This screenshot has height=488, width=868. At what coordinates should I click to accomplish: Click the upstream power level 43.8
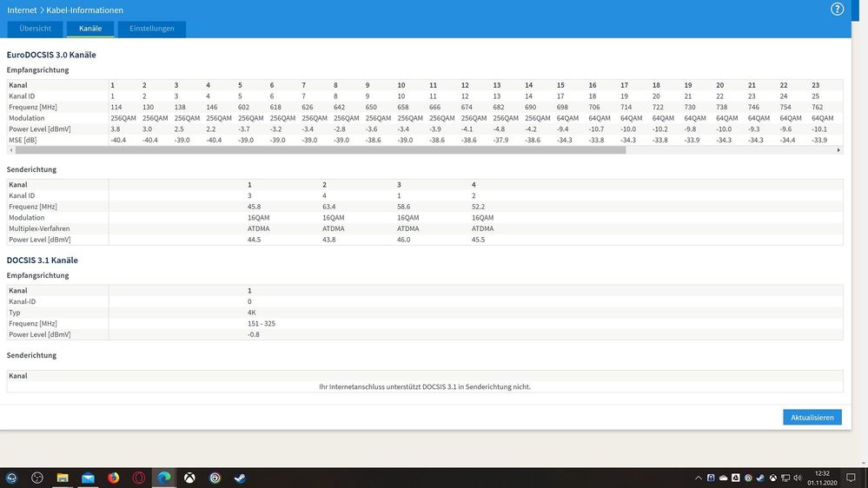coord(328,240)
